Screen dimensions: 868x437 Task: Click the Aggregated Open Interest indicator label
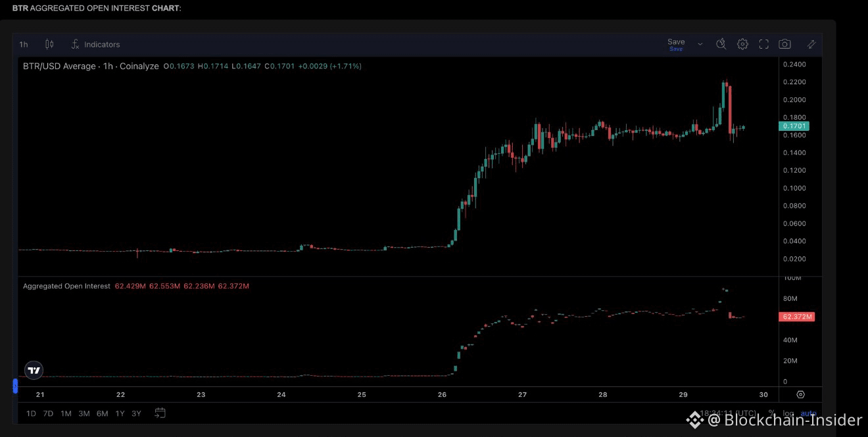tap(66, 287)
